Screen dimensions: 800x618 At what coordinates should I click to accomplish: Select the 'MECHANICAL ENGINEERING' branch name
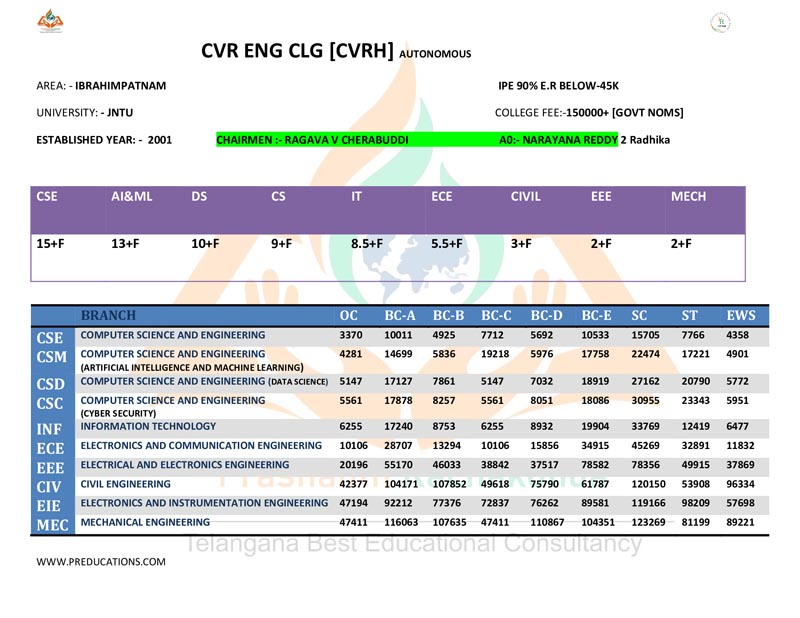click(145, 522)
